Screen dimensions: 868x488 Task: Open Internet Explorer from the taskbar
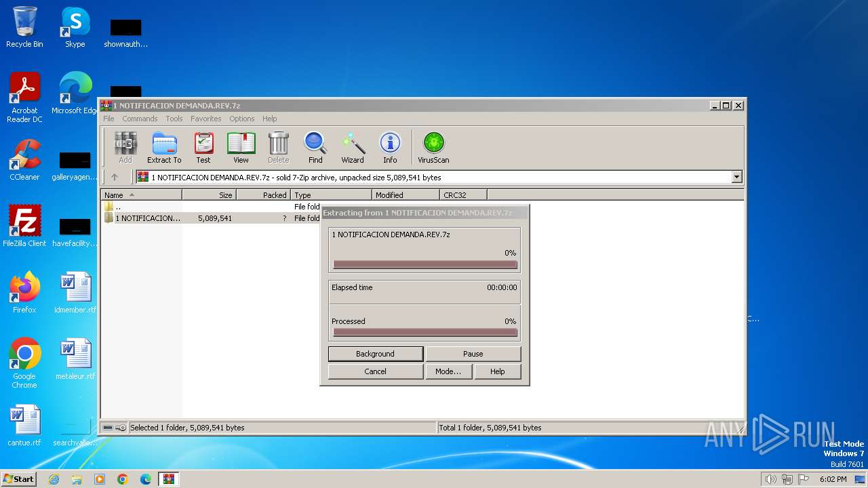pos(54,479)
